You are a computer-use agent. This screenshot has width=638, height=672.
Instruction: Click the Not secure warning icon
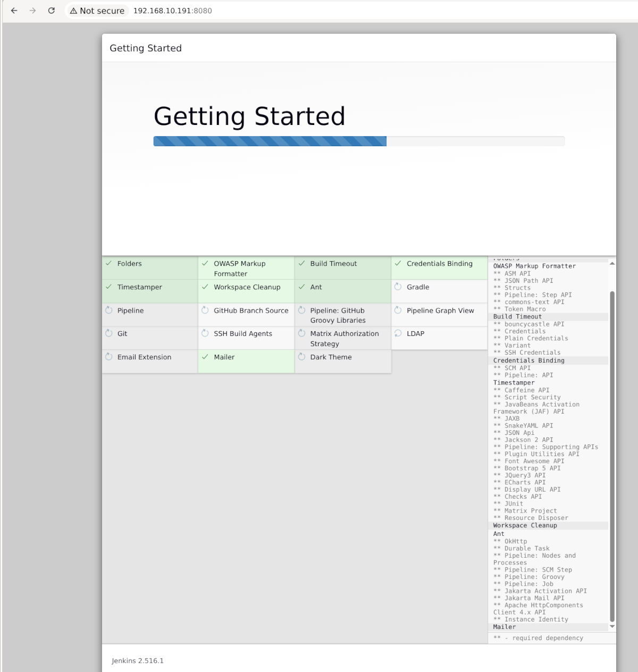click(74, 11)
